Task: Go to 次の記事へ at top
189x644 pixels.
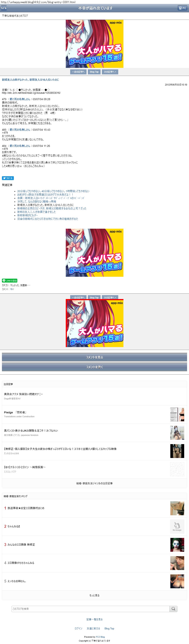Action: (x=110, y=72)
